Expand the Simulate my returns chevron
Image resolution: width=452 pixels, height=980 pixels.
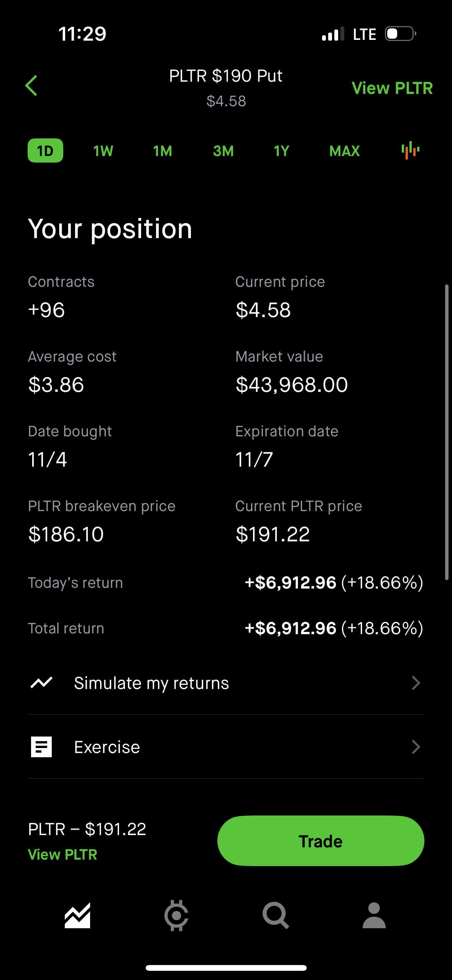(416, 683)
